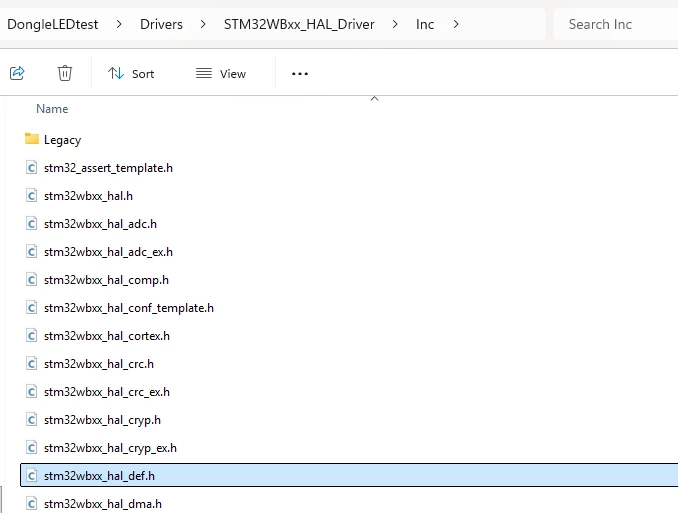Viewport: 678px width, 513px height.
Task: Open the View options menu
Action: point(221,74)
